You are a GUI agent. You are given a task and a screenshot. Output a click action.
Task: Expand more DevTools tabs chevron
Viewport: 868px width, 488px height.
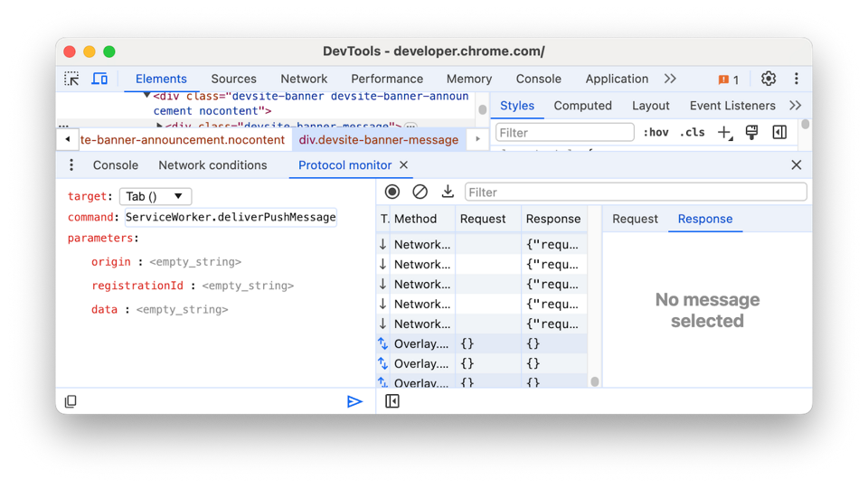click(670, 79)
